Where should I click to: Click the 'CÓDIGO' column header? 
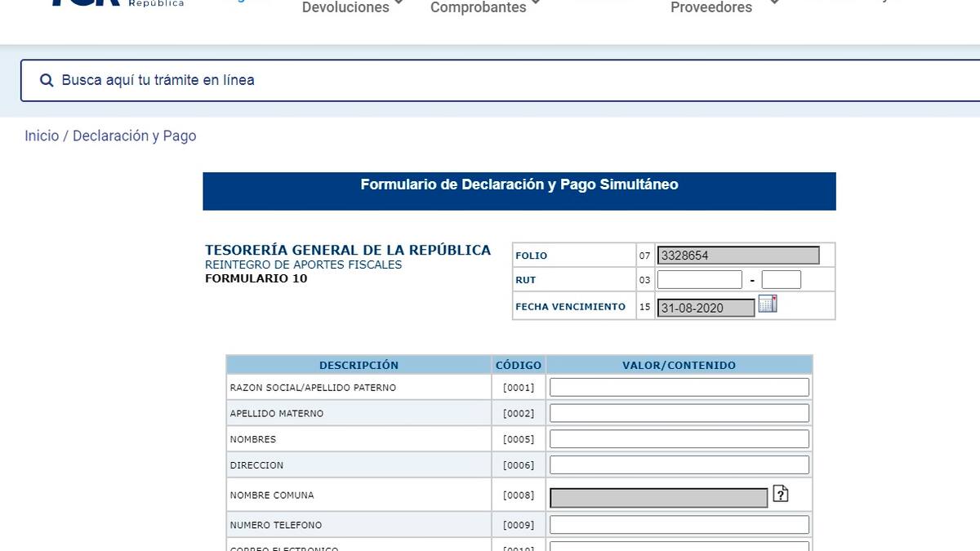519,365
